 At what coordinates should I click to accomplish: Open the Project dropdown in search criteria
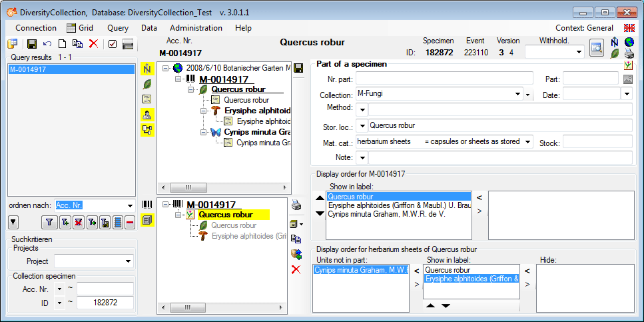129,261
